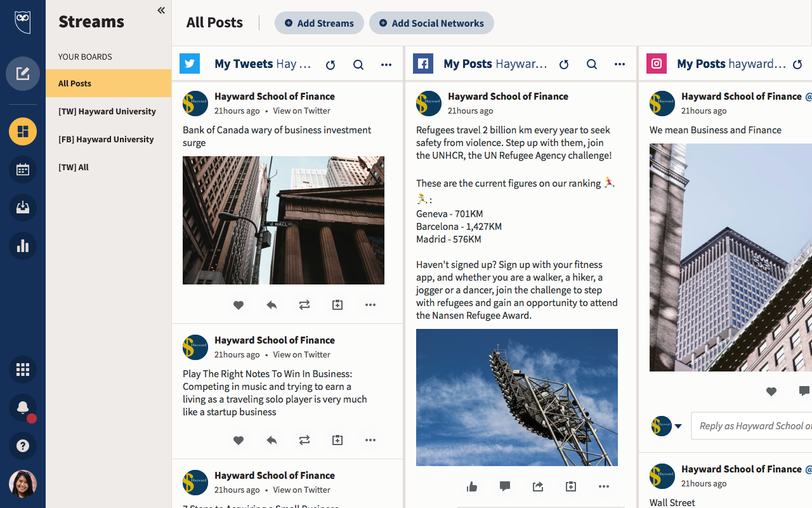Select the Streams dashboard sidebar icon
Viewport: 812px width, 508px height.
click(x=23, y=131)
